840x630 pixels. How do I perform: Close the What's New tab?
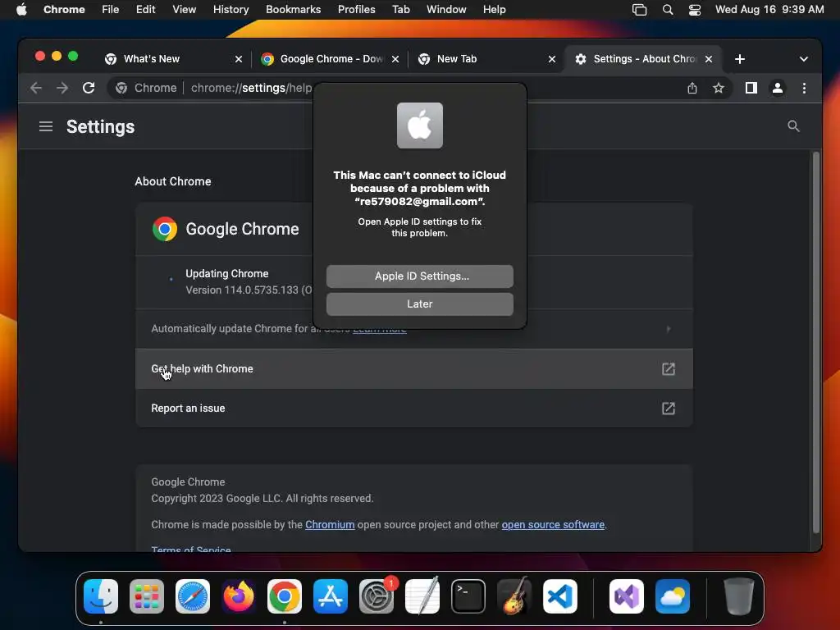pyautogui.click(x=239, y=59)
